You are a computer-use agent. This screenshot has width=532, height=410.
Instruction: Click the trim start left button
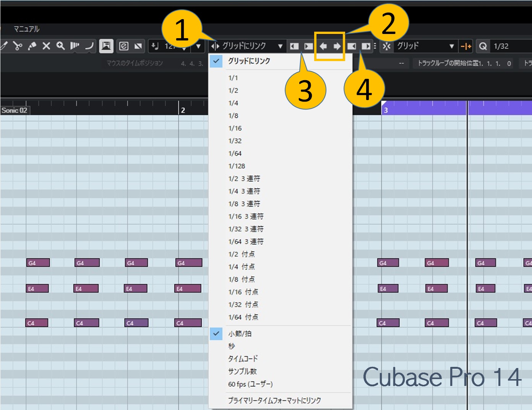(x=294, y=46)
